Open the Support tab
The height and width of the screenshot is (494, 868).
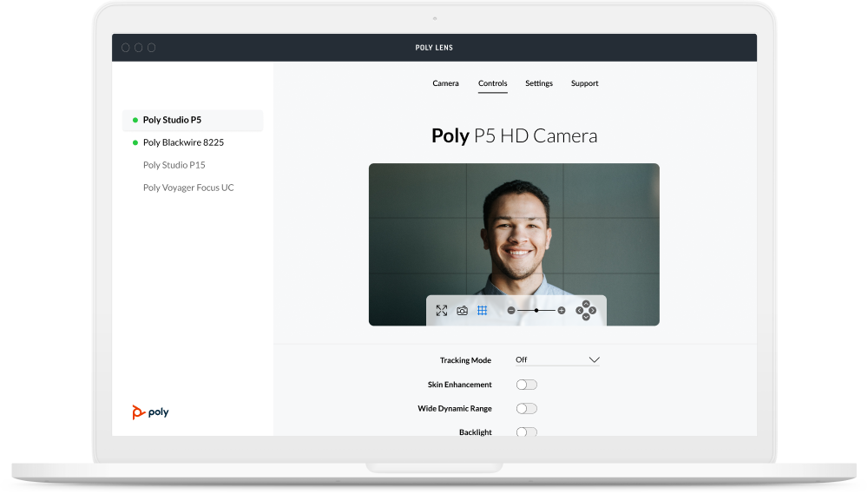click(x=584, y=83)
